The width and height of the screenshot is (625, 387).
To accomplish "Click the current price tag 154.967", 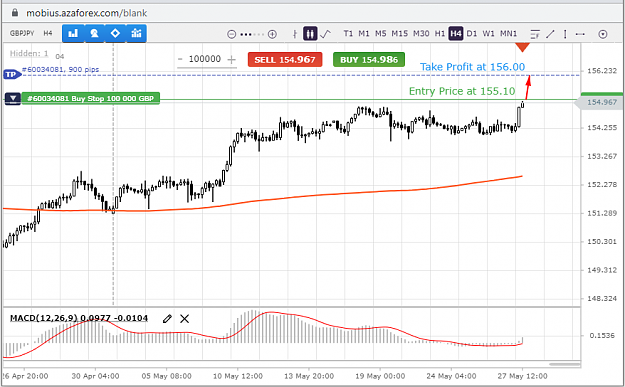I will 598,102.
